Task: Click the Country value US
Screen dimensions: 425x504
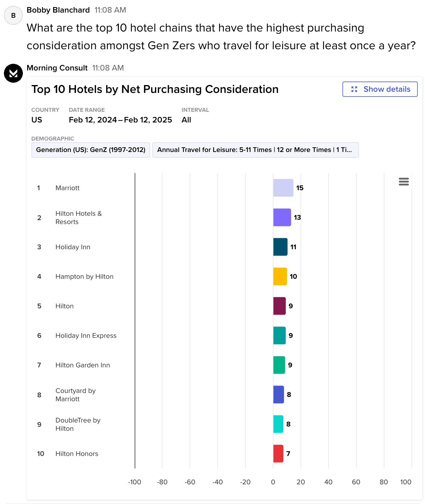Action: click(x=37, y=120)
